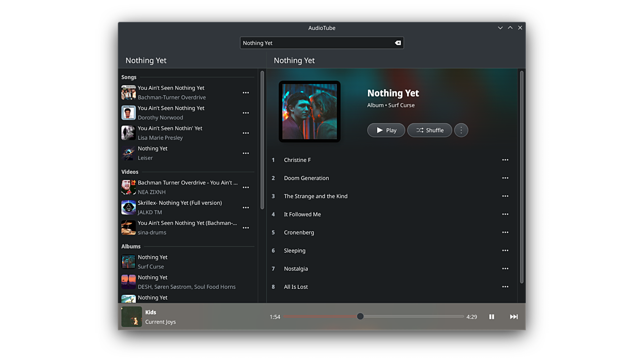This screenshot has height=362, width=644.
Task: Open options for Christine F track
Action: 505,160
